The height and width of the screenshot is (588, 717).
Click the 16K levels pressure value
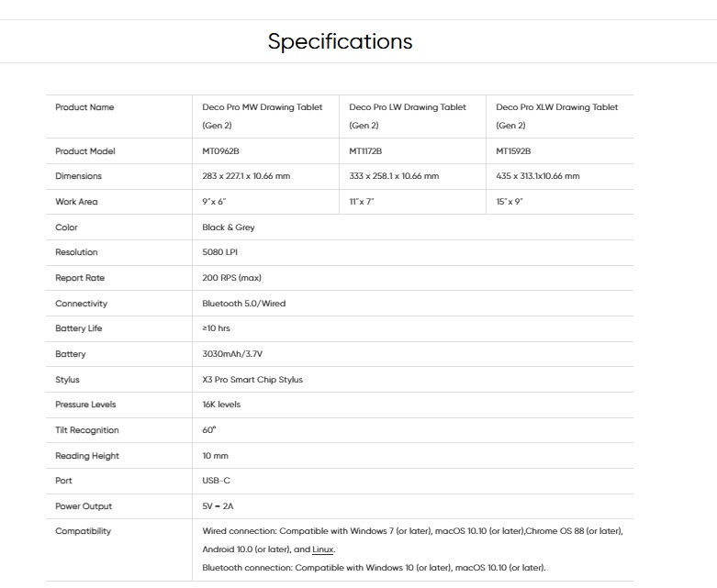click(x=221, y=405)
